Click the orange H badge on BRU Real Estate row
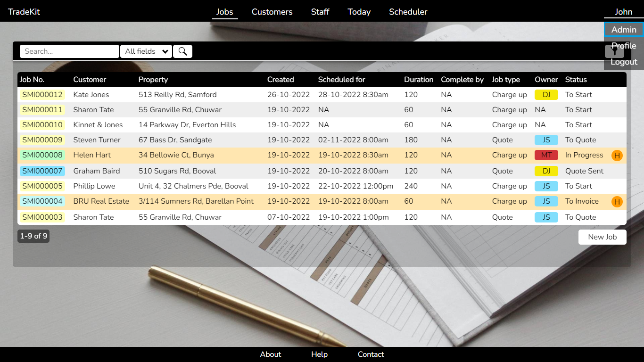The image size is (644, 362). pyautogui.click(x=617, y=202)
